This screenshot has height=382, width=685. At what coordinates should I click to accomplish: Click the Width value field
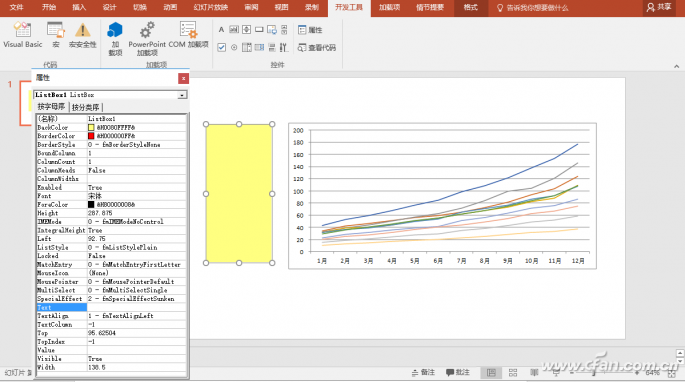click(x=137, y=367)
